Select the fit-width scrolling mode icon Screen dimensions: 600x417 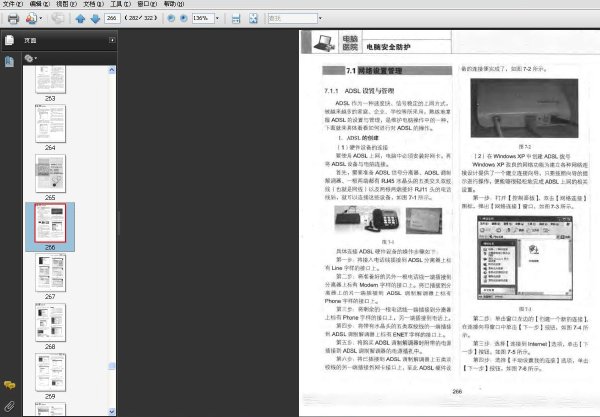pos(236,18)
